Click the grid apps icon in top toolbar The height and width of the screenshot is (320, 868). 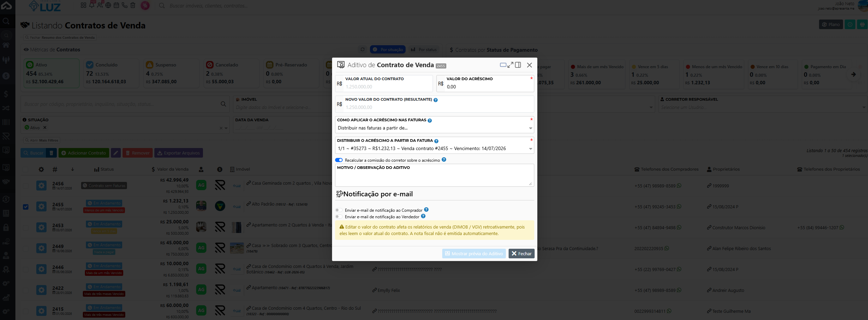point(83,5)
